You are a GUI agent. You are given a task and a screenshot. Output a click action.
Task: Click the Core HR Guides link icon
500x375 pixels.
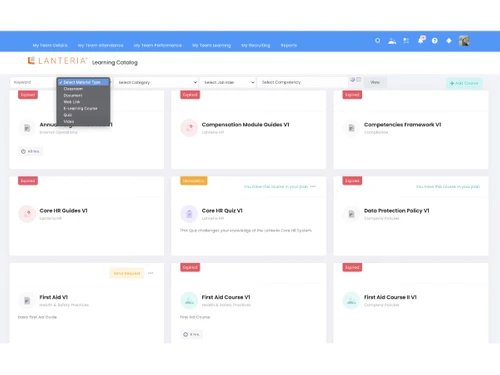pyautogui.click(x=27, y=214)
